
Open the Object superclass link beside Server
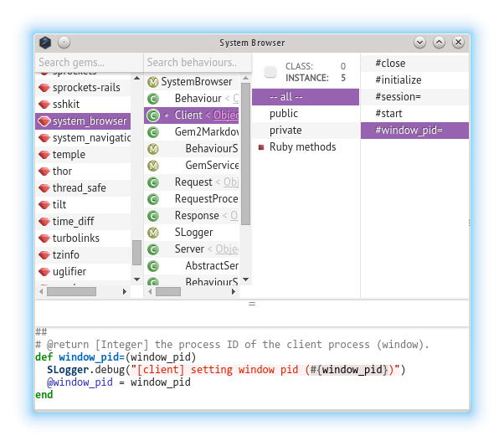(x=227, y=249)
